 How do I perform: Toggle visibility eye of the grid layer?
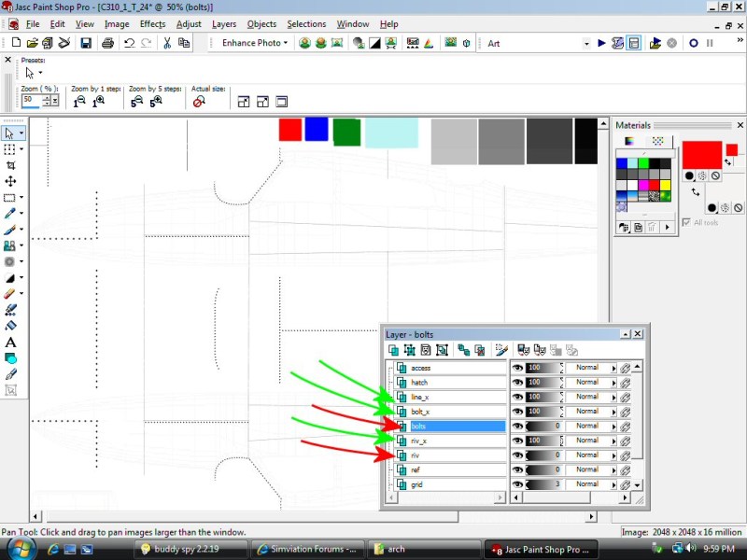(517, 484)
